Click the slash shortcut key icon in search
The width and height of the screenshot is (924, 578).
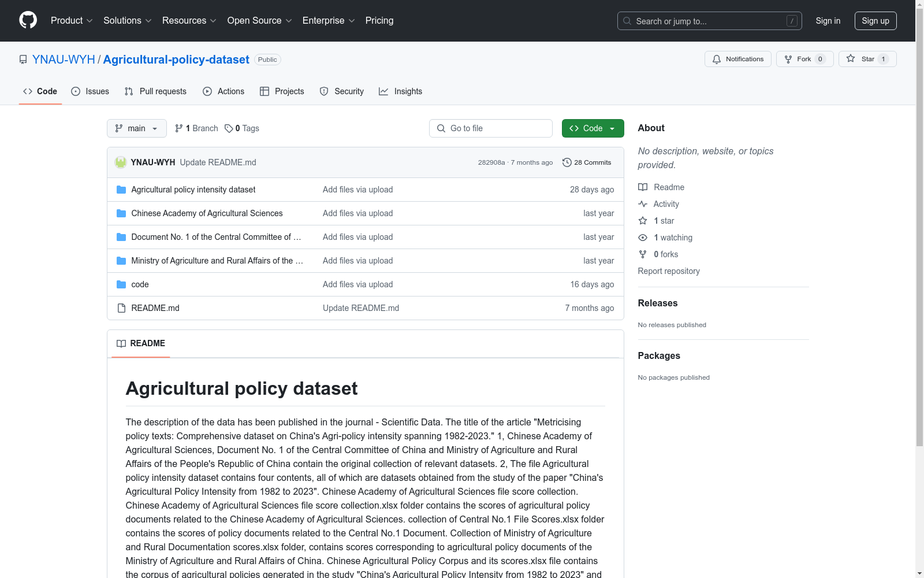(x=792, y=21)
